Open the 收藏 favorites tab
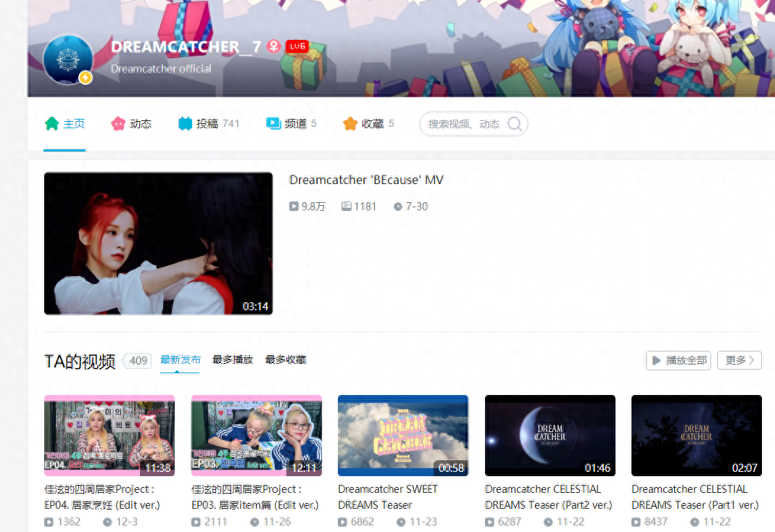The image size is (775, 532). [x=368, y=124]
